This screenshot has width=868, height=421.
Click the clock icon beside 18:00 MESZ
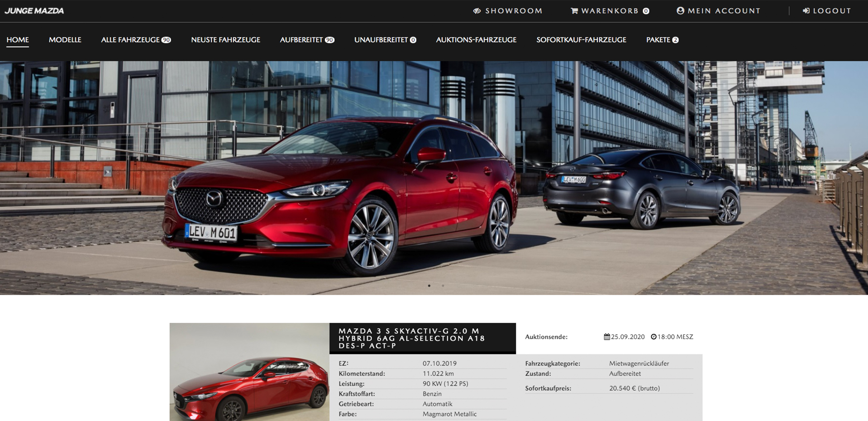[653, 337]
